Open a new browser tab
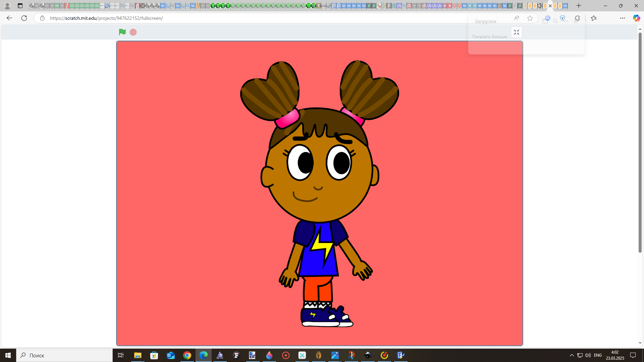This screenshot has width=644, height=362. coord(579,6)
